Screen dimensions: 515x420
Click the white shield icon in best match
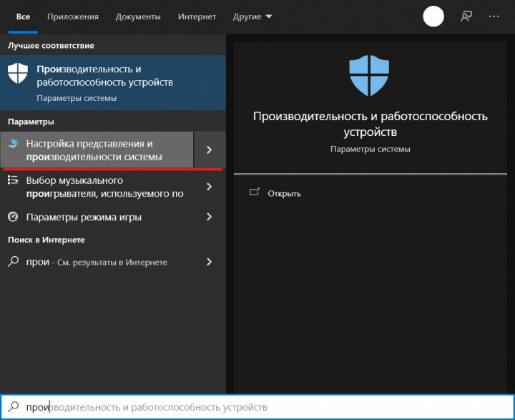pos(18,73)
